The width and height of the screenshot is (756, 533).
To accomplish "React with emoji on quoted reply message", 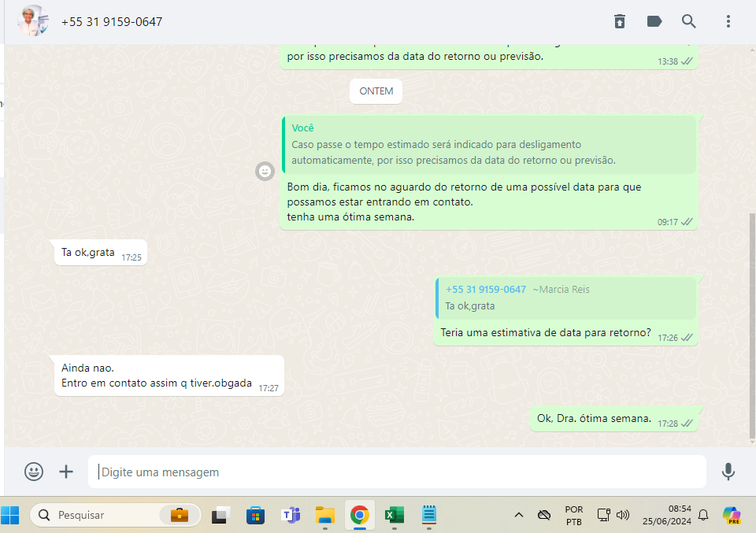I will [x=265, y=171].
